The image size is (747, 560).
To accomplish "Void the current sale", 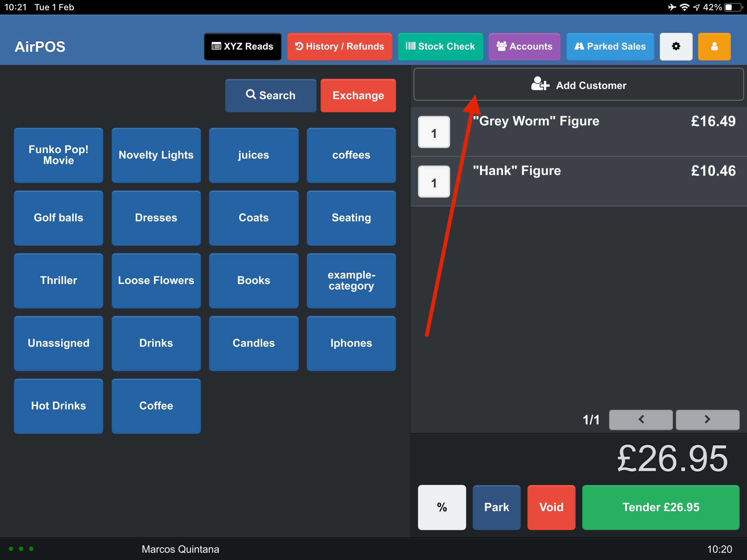I will [x=551, y=507].
